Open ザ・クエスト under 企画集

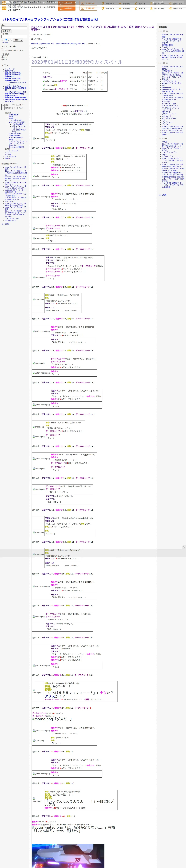click(x=13, y=151)
